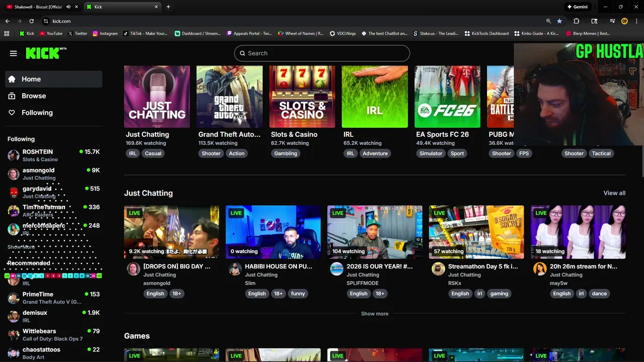The height and width of the screenshot is (362, 644).
Task: Click the SPLIFFMODE streamer avatar
Action: click(337, 269)
